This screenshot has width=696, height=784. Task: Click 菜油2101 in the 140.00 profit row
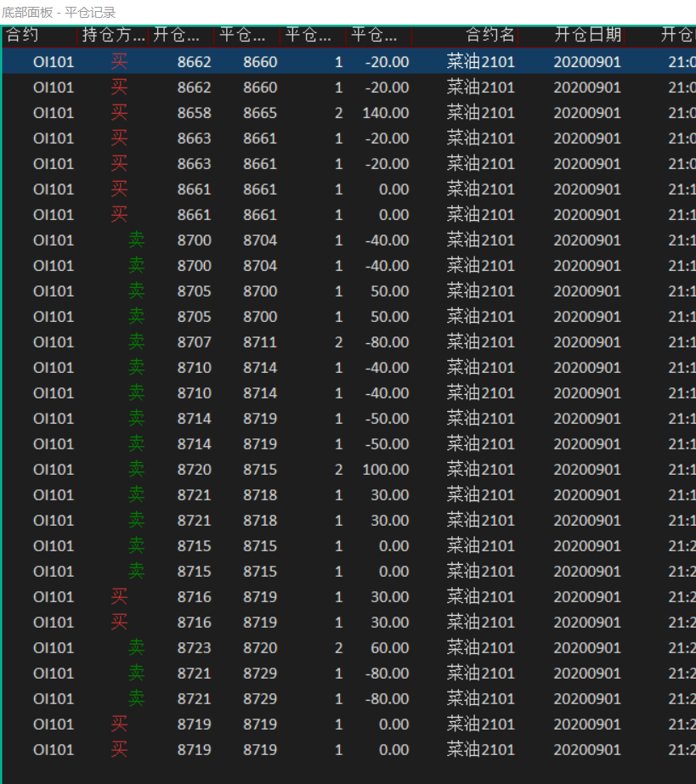(x=480, y=113)
